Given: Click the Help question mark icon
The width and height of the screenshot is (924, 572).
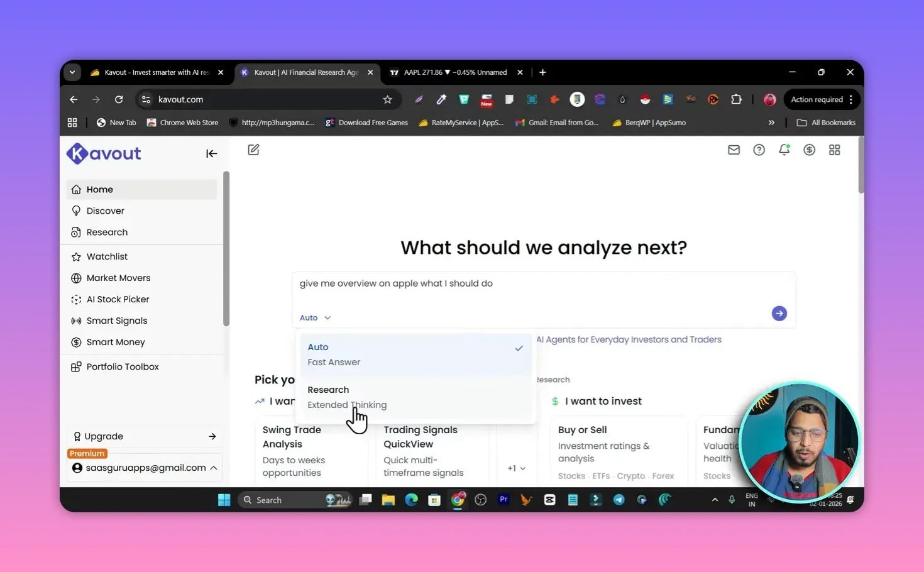Looking at the screenshot, I should (759, 150).
